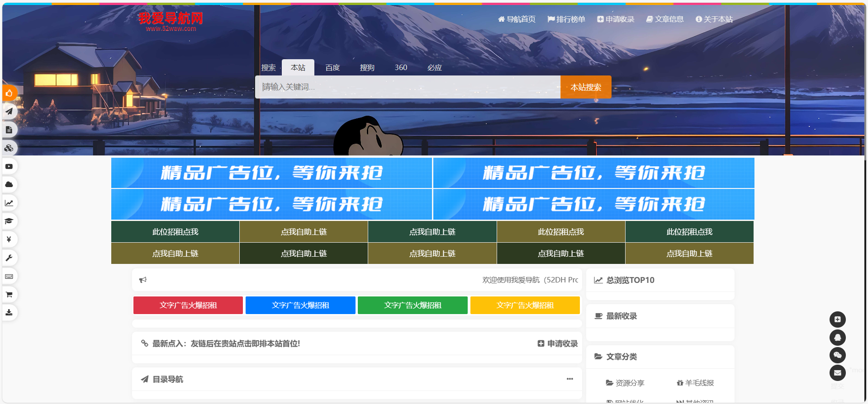Click the QQ penguin floating button
The image size is (868, 404).
pos(837,338)
